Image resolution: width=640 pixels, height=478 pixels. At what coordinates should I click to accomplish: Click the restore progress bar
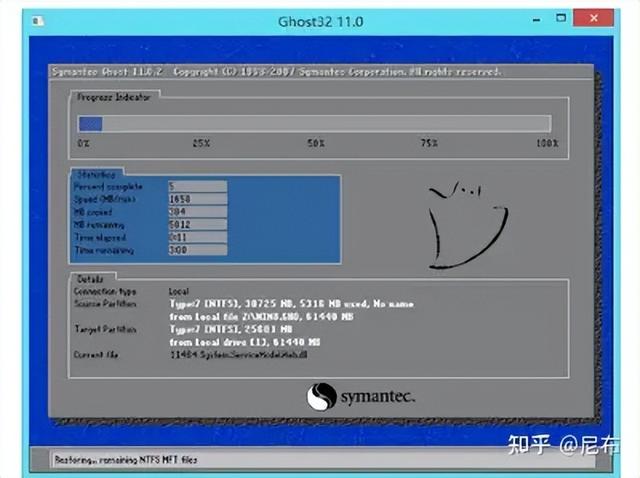[314, 124]
